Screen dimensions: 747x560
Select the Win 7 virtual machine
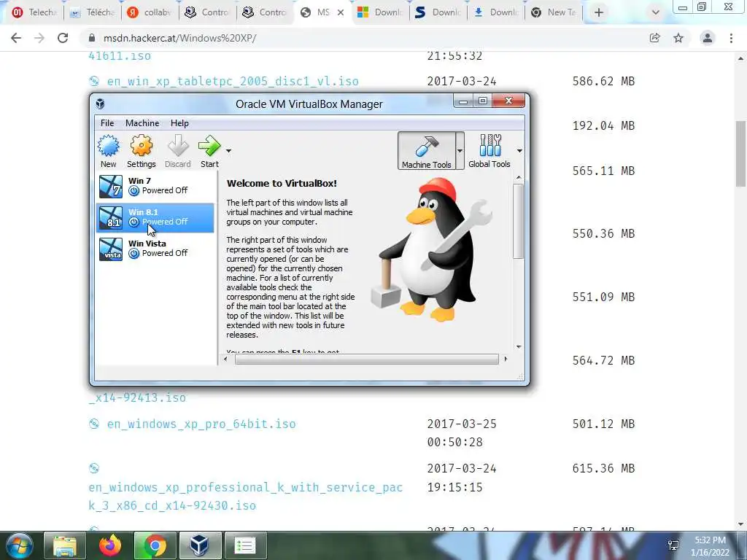click(x=155, y=186)
